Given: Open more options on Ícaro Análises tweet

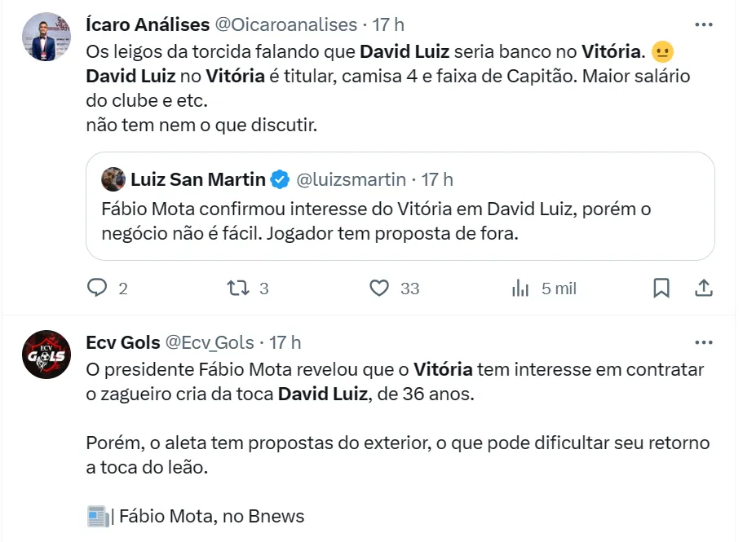Looking at the screenshot, I should [x=703, y=24].
